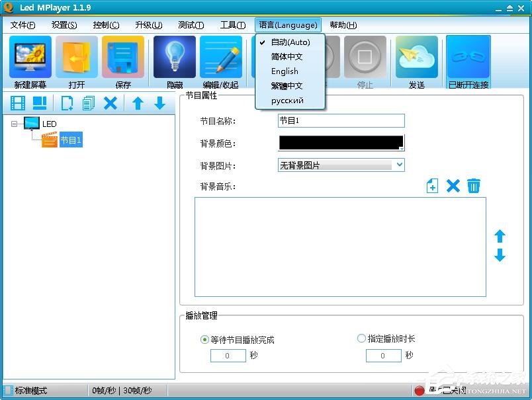Click the Save (保存) floppy disk icon
Screen dimensions: 532x400
(123, 57)
